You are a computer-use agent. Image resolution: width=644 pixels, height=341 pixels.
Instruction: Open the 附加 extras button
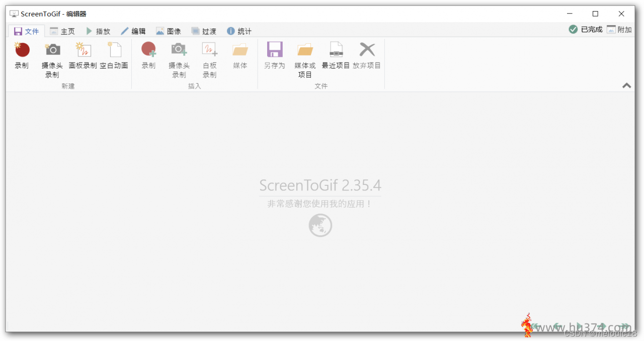[x=619, y=29]
